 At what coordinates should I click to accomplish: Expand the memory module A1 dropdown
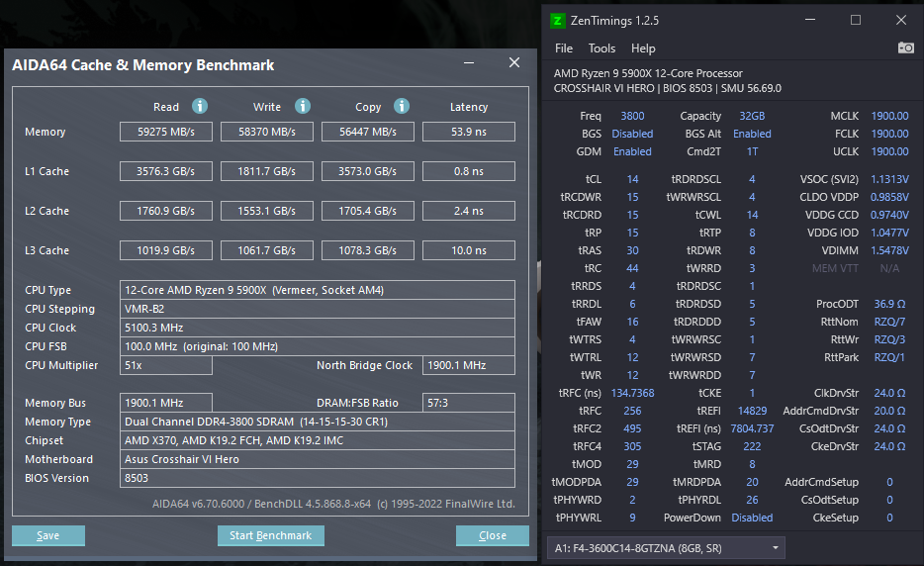tap(666, 548)
